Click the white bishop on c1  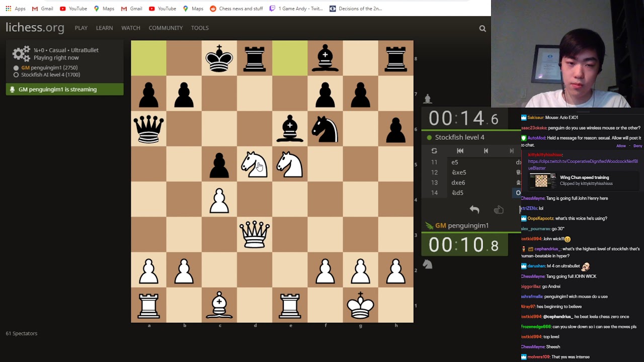click(x=219, y=305)
